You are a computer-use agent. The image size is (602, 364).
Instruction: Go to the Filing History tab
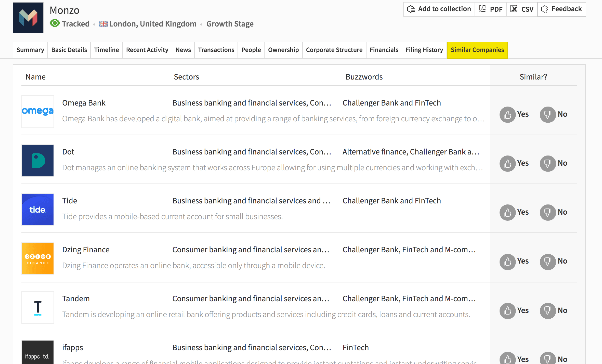point(424,50)
